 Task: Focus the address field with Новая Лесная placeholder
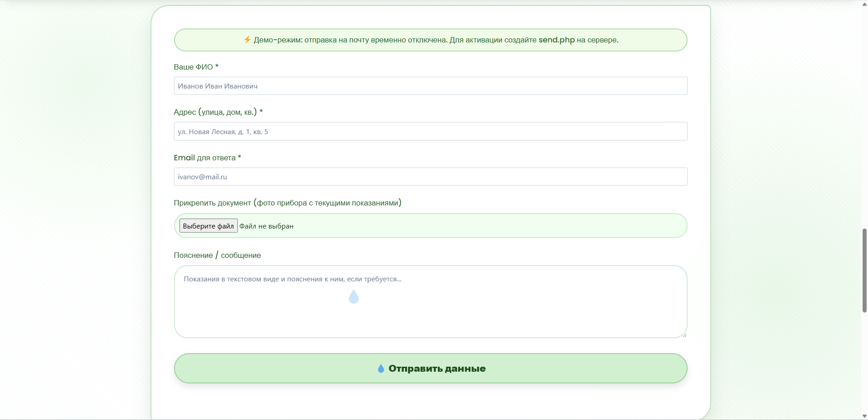(x=430, y=131)
